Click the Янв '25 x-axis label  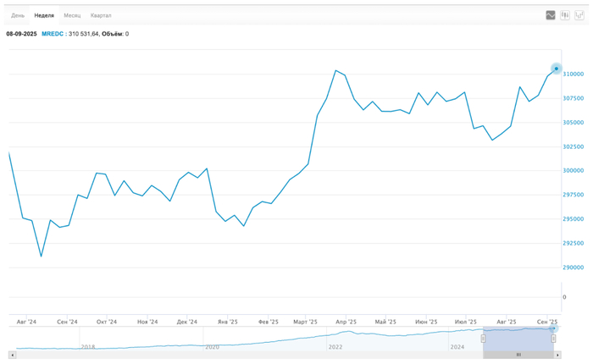pos(227,323)
